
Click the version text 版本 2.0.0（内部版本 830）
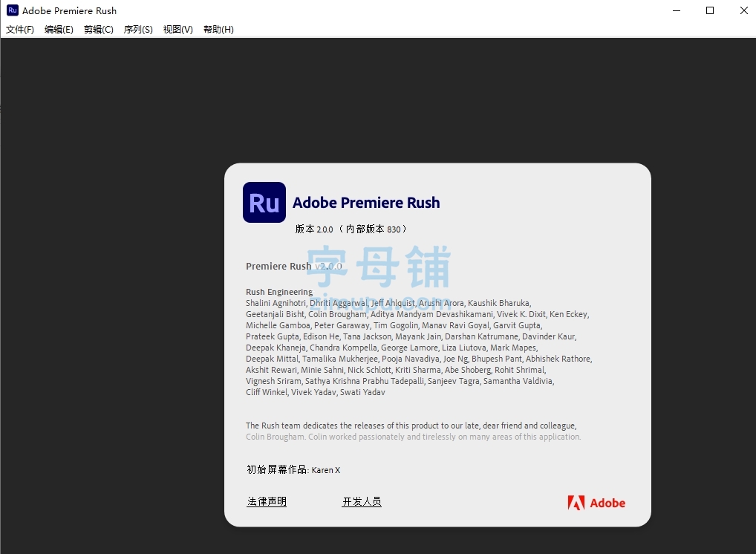[351, 229]
